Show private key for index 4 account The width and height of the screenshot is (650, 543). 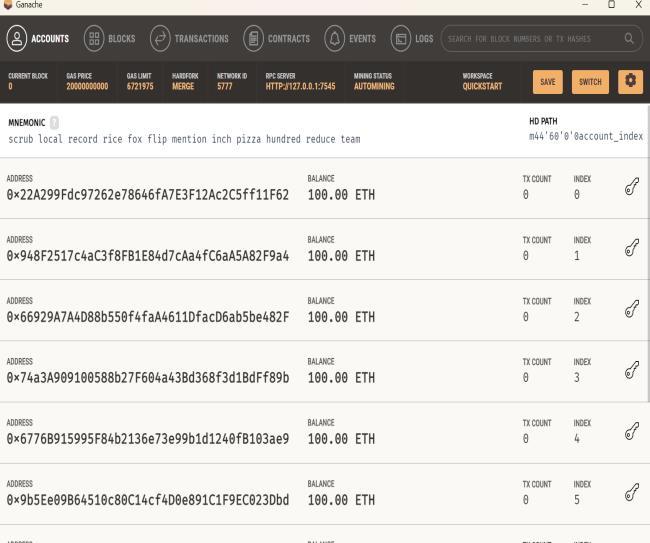pos(632,431)
